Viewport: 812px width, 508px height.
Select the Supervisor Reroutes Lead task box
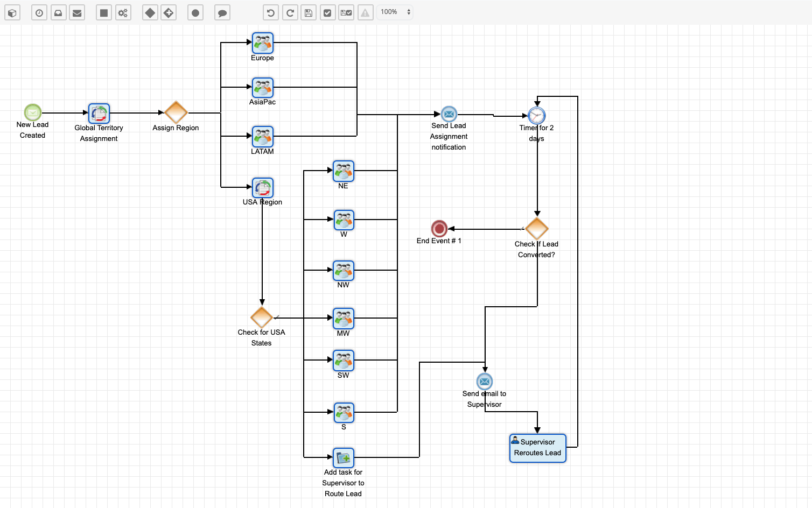coord(538,448)
